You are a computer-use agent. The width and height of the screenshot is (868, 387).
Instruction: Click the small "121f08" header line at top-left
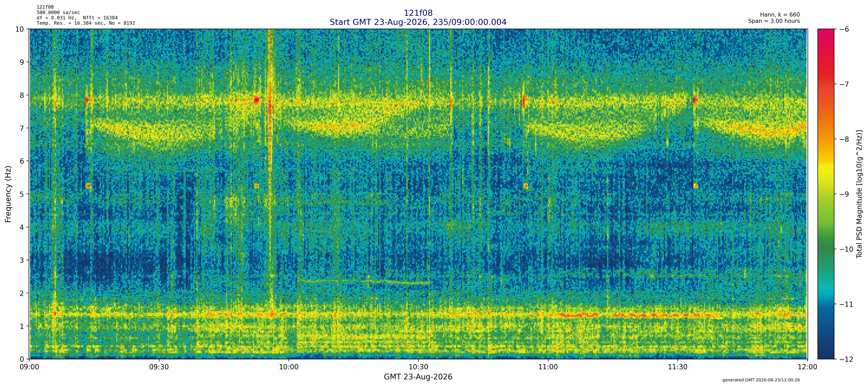[45, 7]
